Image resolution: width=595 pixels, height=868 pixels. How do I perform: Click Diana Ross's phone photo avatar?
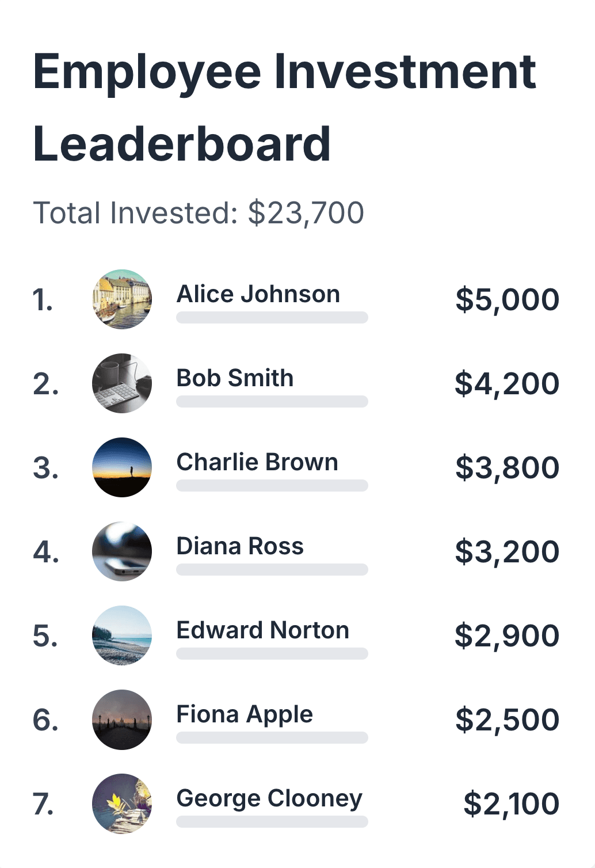click(122, 551)
